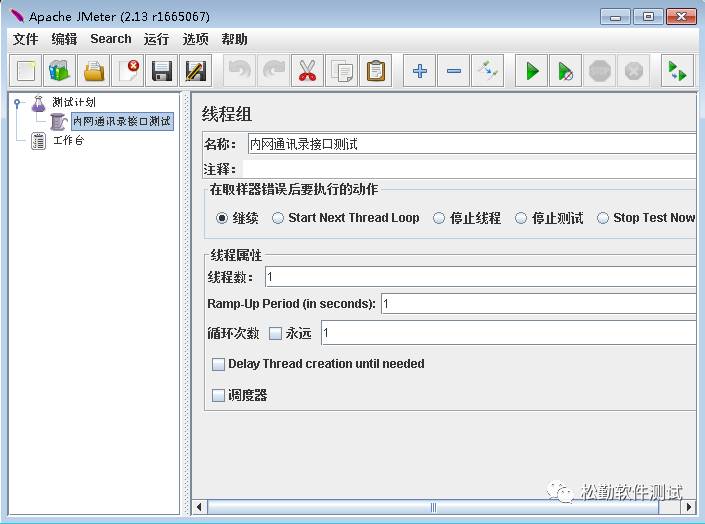
Task: Click the horizontal scrollbar thumb
Action: click(x=433, y=507)
